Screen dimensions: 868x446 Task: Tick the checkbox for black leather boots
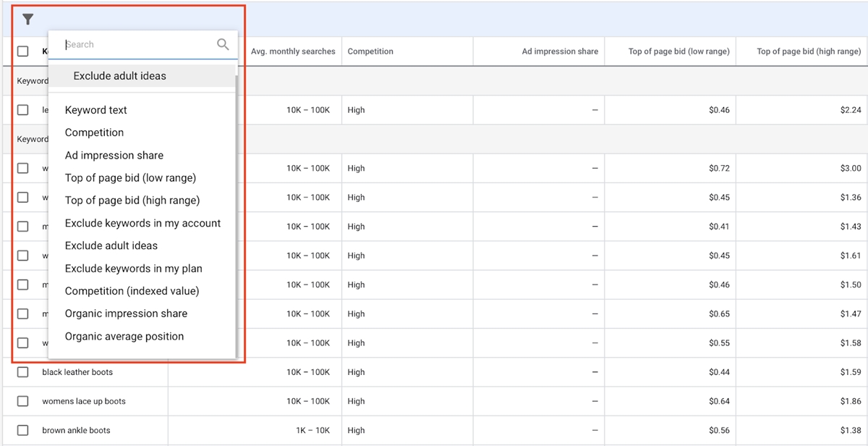point(23,372)
